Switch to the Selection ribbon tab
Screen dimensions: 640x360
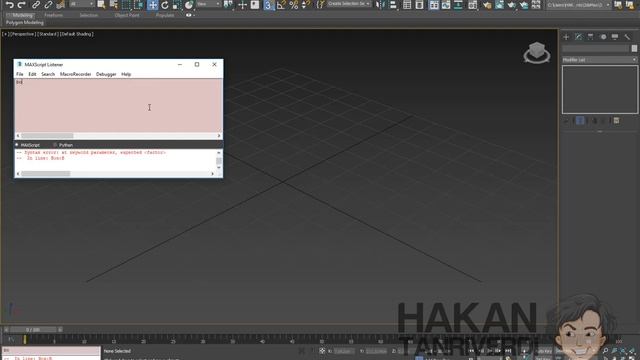tap(89, 15)
